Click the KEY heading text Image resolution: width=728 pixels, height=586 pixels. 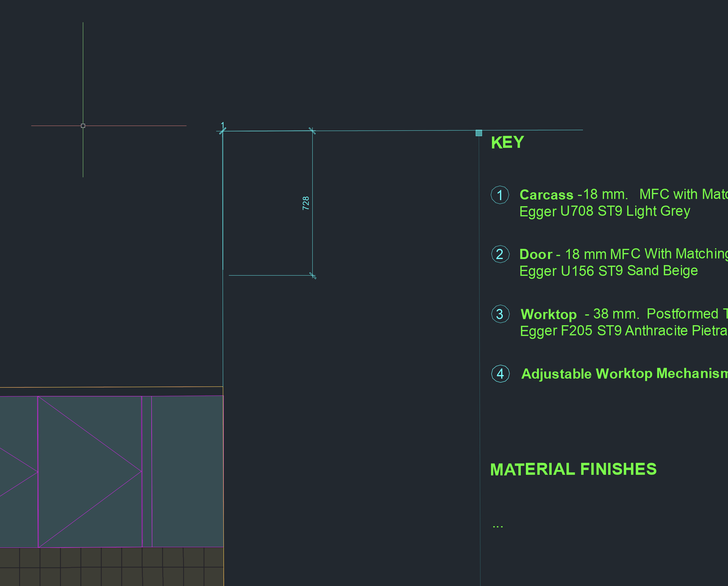point(508,142)
